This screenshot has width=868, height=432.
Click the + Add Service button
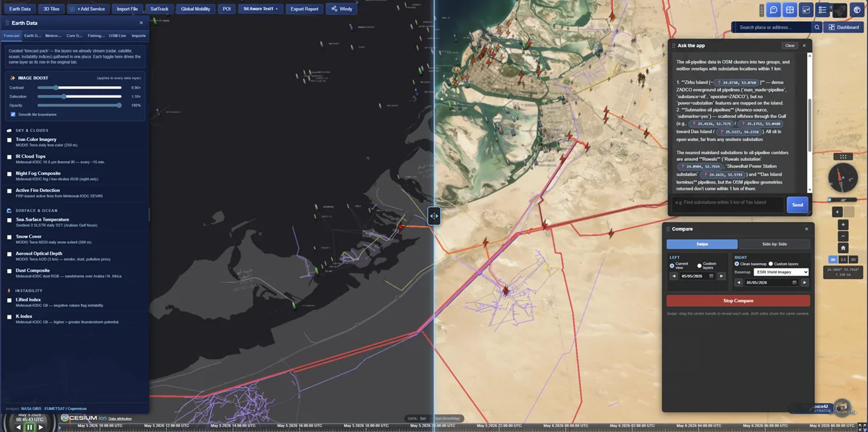[89, 9]
